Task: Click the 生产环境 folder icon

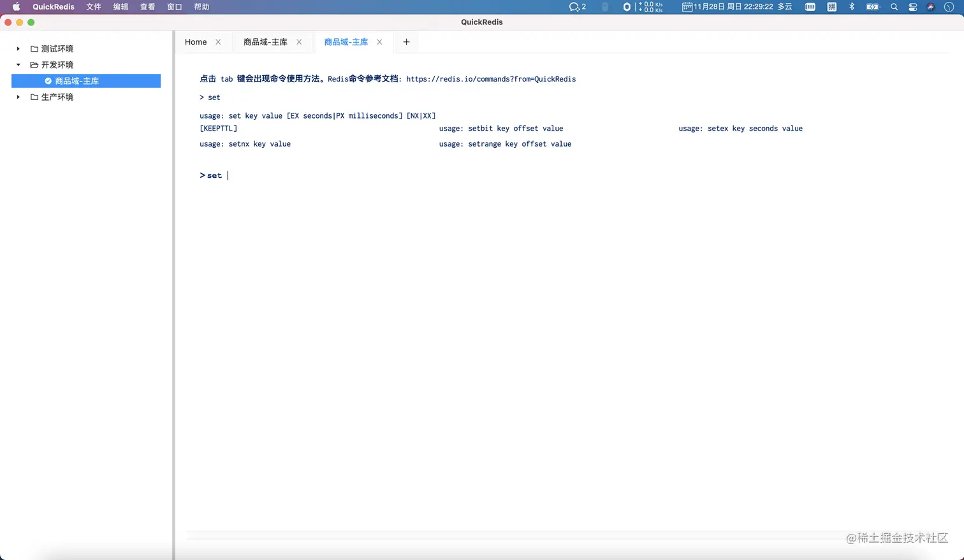Action: pos(34,97)
